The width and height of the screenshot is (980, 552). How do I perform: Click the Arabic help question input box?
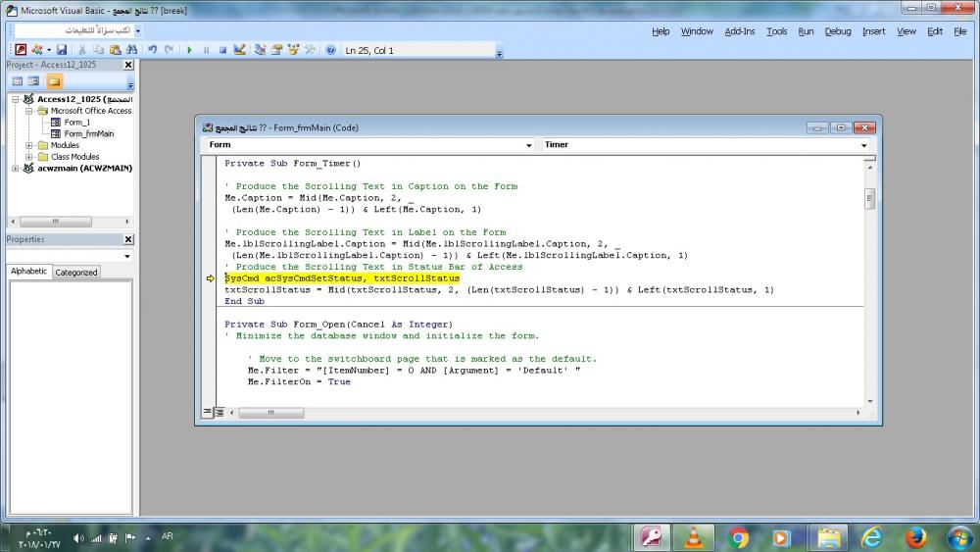coord(73,30)
